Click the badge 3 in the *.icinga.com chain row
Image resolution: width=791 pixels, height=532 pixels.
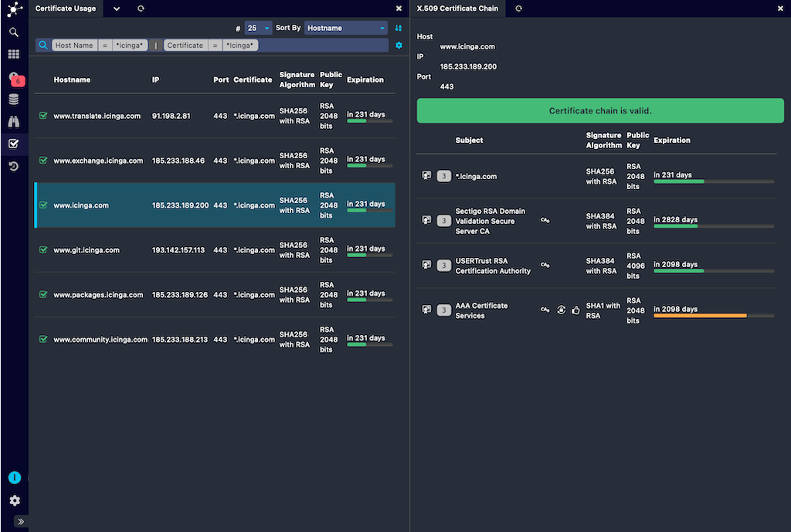coord(443,176)
